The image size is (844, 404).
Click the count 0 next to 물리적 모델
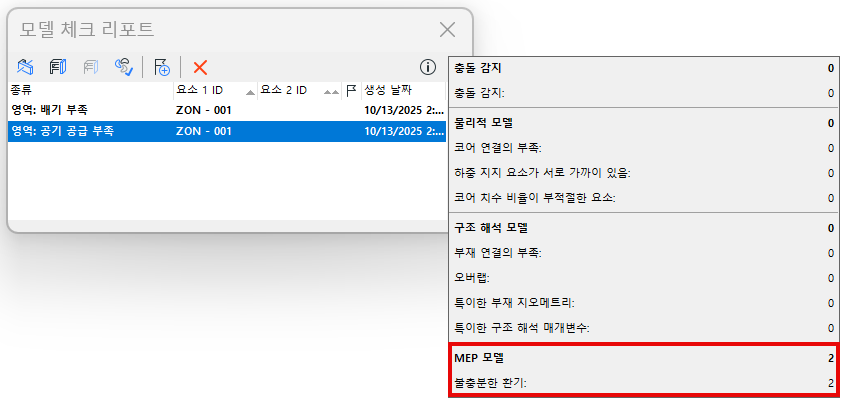pos(831,123)
